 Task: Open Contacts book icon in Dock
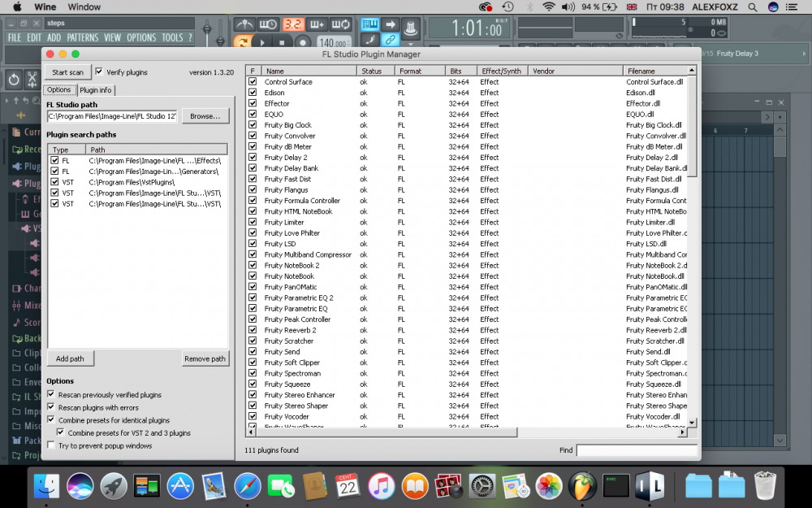click(x=313, y=486)
